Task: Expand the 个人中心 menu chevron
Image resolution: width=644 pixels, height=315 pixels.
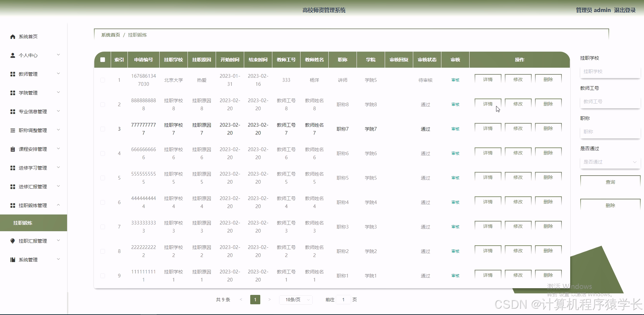Action: (x=58, y=55)
